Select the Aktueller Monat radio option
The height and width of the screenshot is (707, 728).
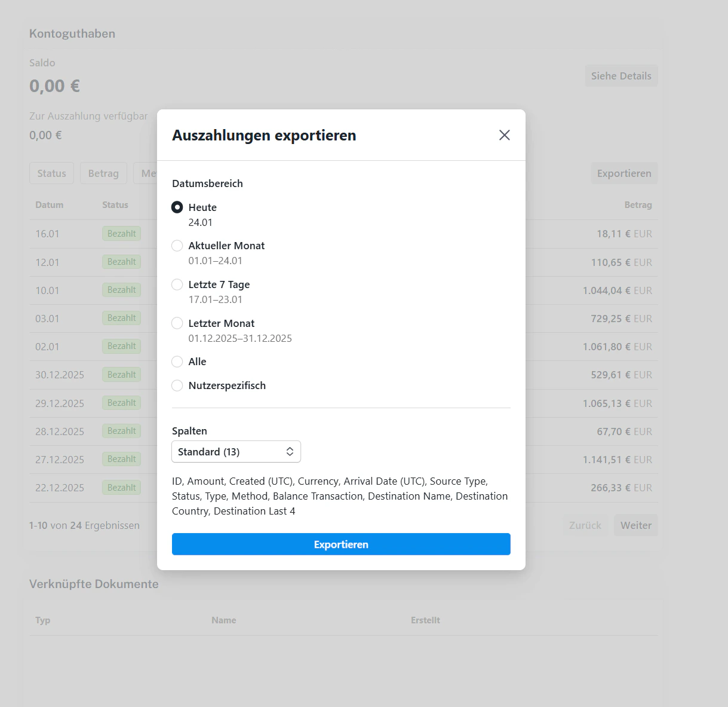[x=177, y=246]
